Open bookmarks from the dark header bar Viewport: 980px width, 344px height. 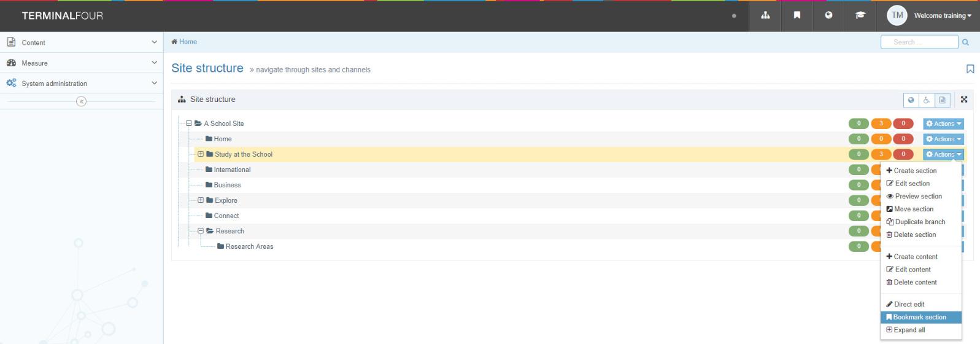(x=797, y=15)
